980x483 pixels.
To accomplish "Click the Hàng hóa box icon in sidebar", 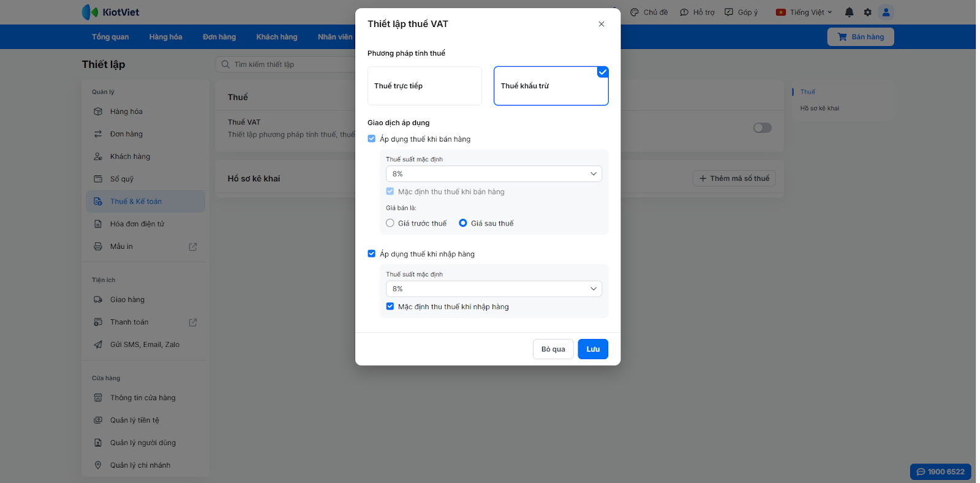I will pos(98,112).
